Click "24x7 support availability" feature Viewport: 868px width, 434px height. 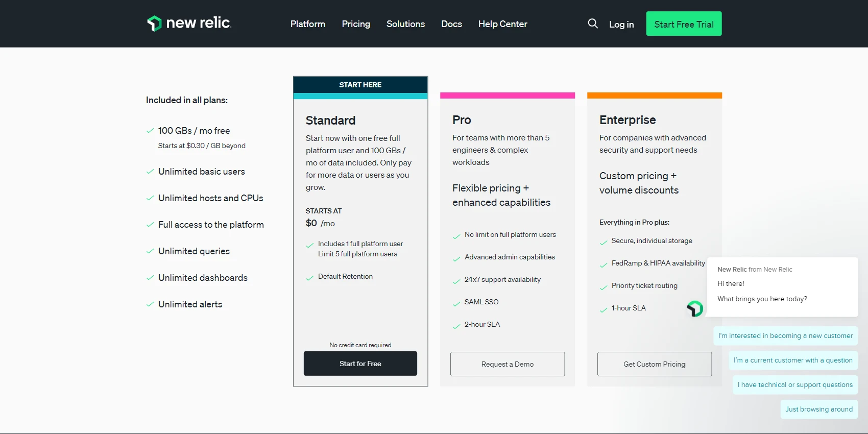click(x=502, y=280)
